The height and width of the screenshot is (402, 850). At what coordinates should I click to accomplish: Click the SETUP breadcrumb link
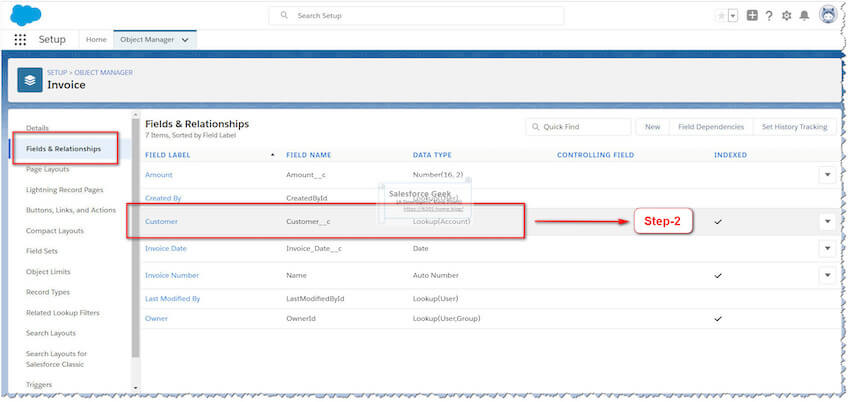[x=57, y=73]
